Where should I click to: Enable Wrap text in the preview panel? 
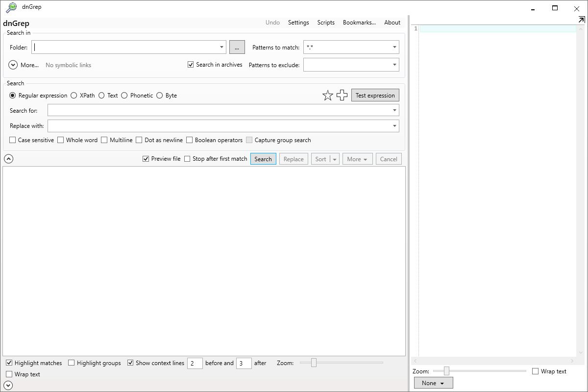(x=535, y=371)
